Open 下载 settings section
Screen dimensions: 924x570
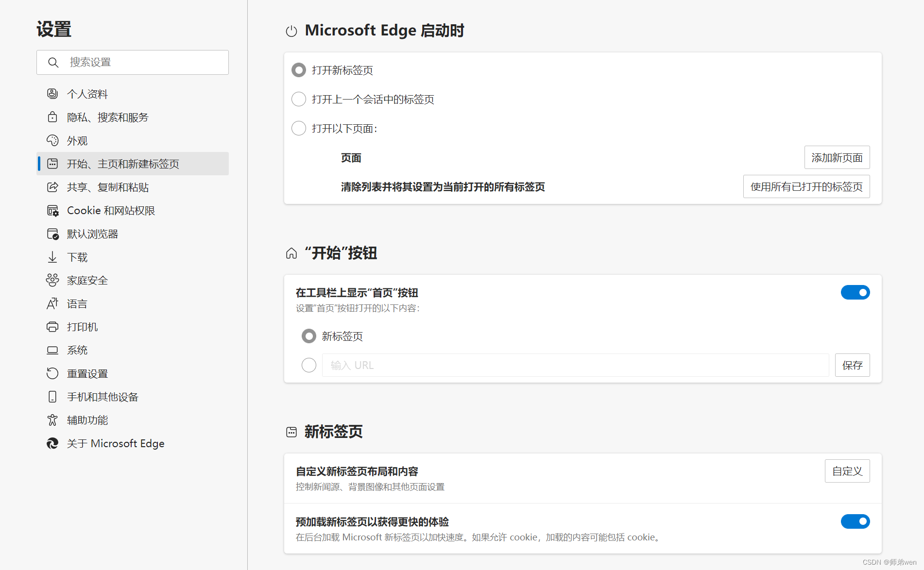pos(133,257)
